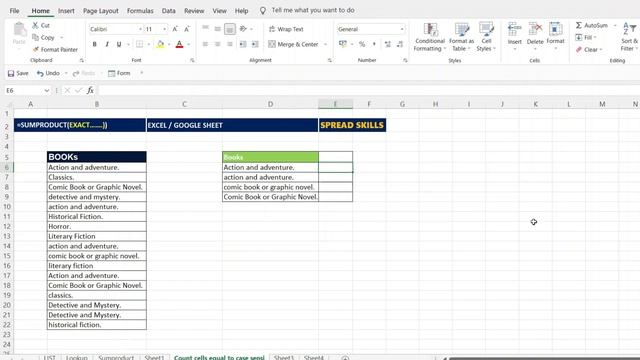Toggle Underline formatting
The width and height of the screenshot is (640, 360).
(119, 44)
